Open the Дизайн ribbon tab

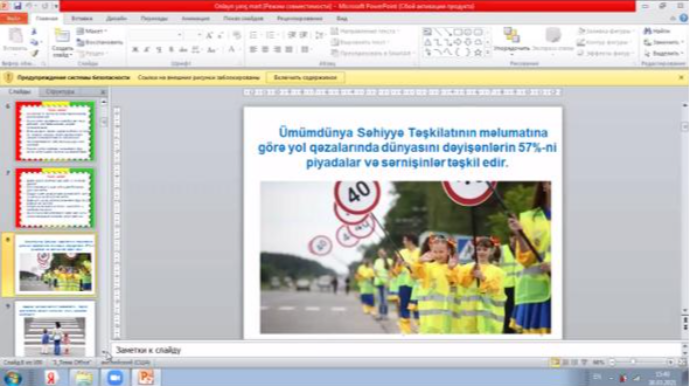pyautogui.click(x=116, y=18)
